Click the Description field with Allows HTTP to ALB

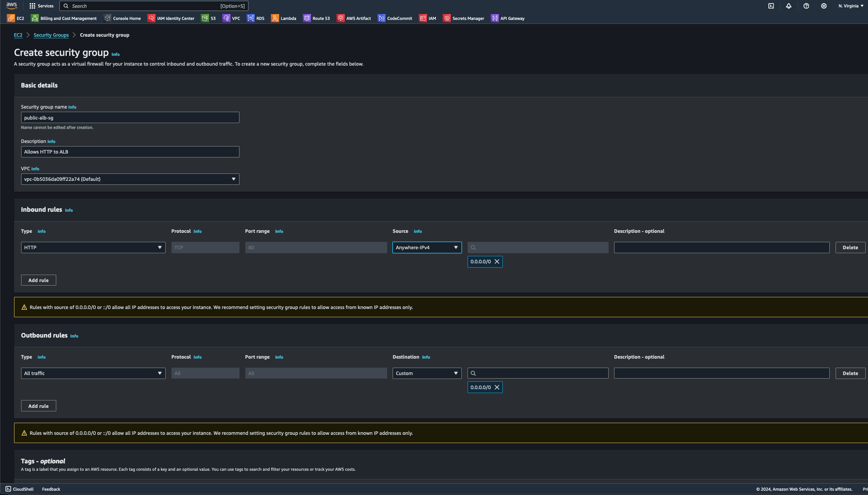(130, 152)
